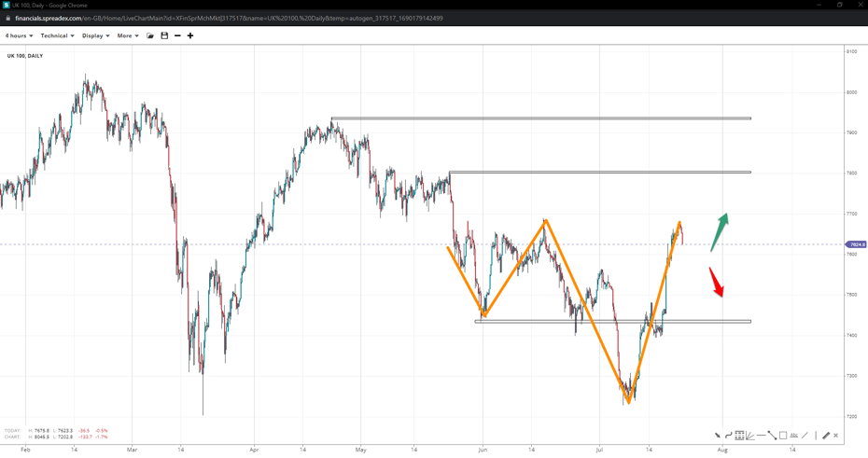Choose the Abc text annotation tool
The width and height of the screenshot is (868, 458).
(x=794, y=436)
